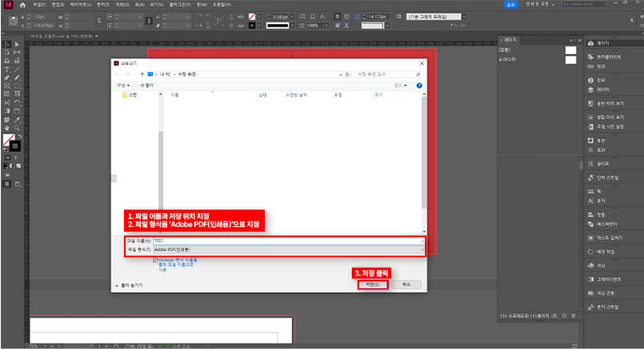Swap fill and stroke colors
Image resolution: width=644 pixels, height=349 pixels.
tap(19, 137)
